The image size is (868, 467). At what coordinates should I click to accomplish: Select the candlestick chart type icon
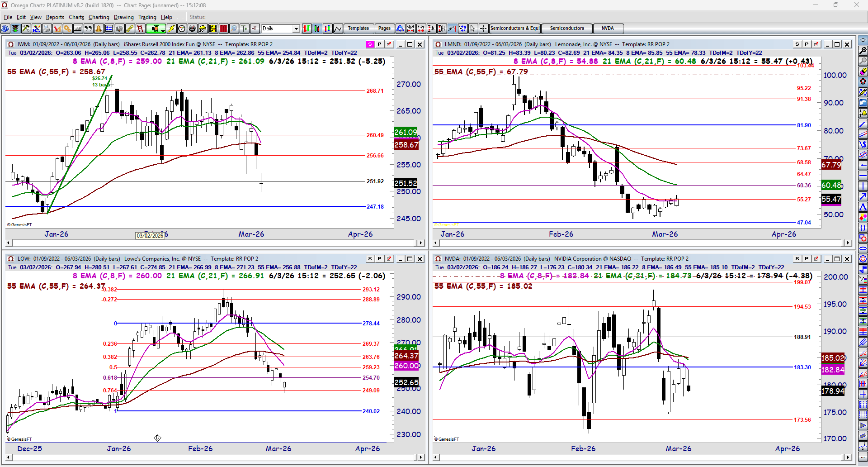tap(317, 29)
